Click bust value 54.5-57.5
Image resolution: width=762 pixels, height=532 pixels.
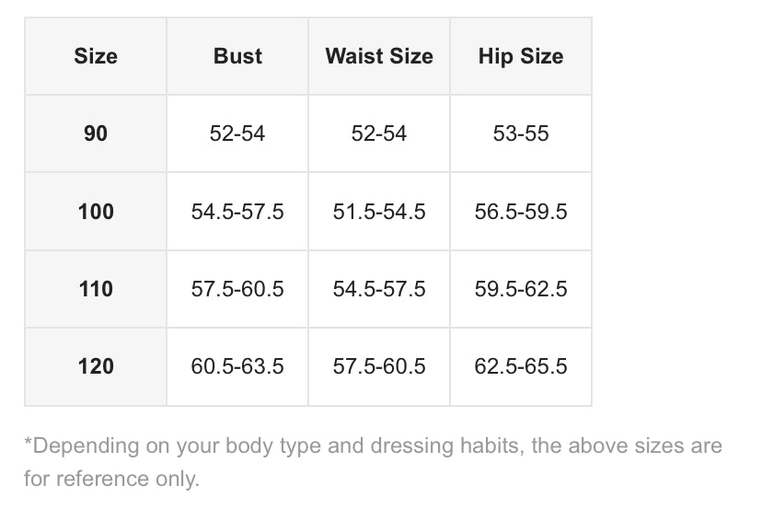point(237,212)
